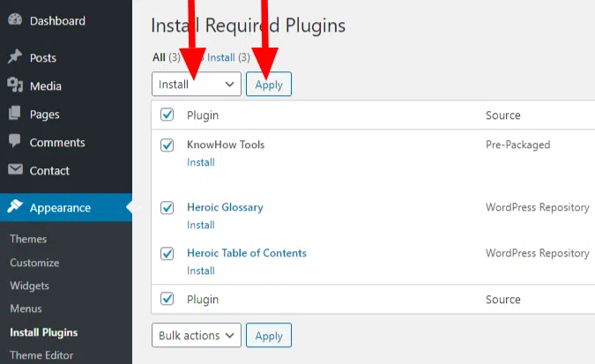Toggle select-all checkbox in table header

click(x=167, y=115)
